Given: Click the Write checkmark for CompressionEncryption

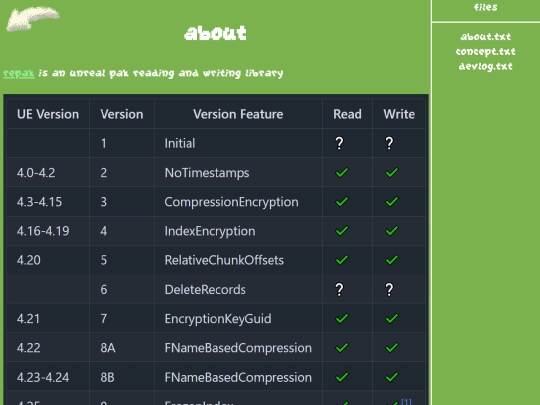Looking at the screenshot, I should [392, 201].
